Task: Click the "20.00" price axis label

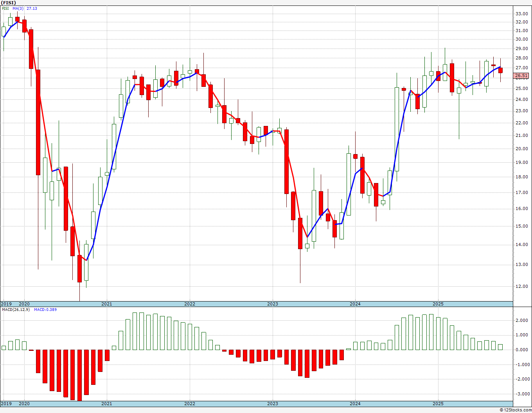Action: 521,149
